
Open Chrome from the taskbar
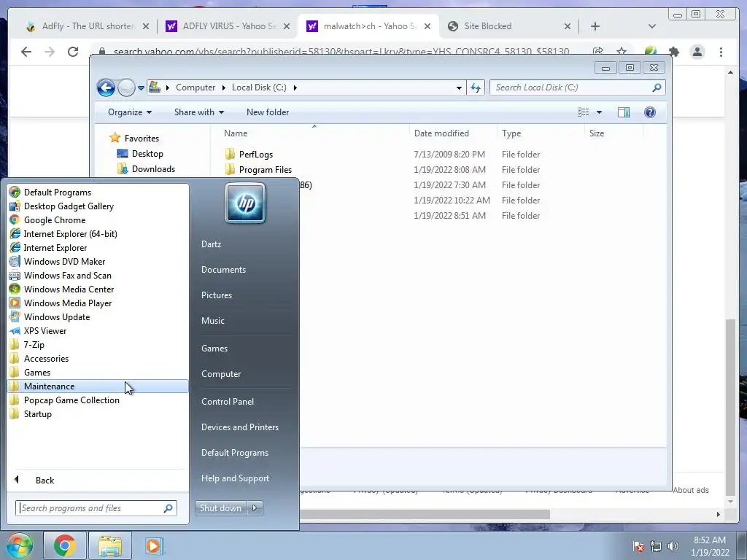coord(65,545)
